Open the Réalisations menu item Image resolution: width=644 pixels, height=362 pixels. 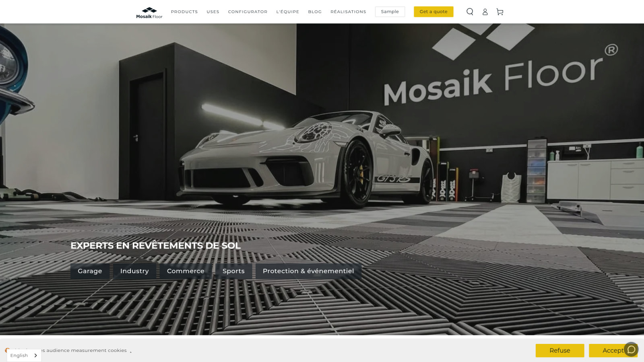[x=349, y=12]
